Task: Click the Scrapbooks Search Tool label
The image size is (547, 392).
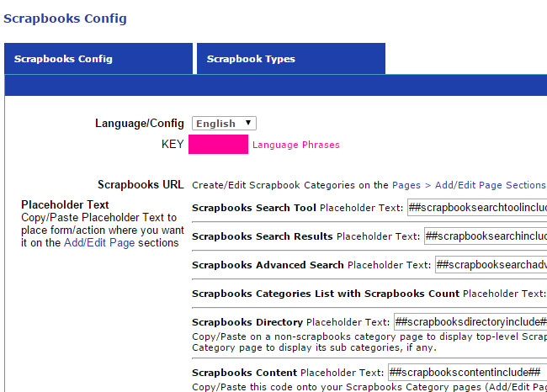Action: point(253,208)
